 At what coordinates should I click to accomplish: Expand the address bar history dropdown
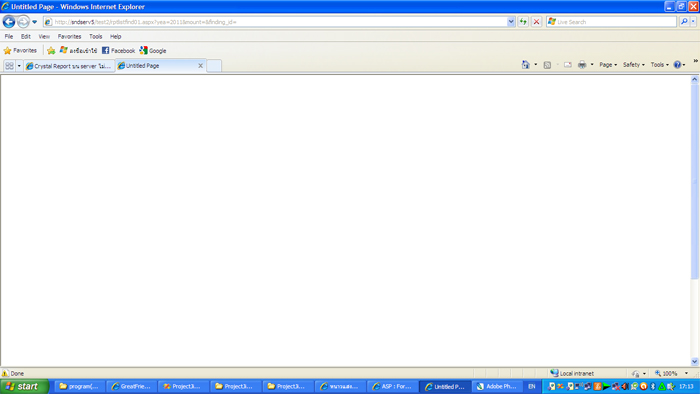[x=511, y=22]
